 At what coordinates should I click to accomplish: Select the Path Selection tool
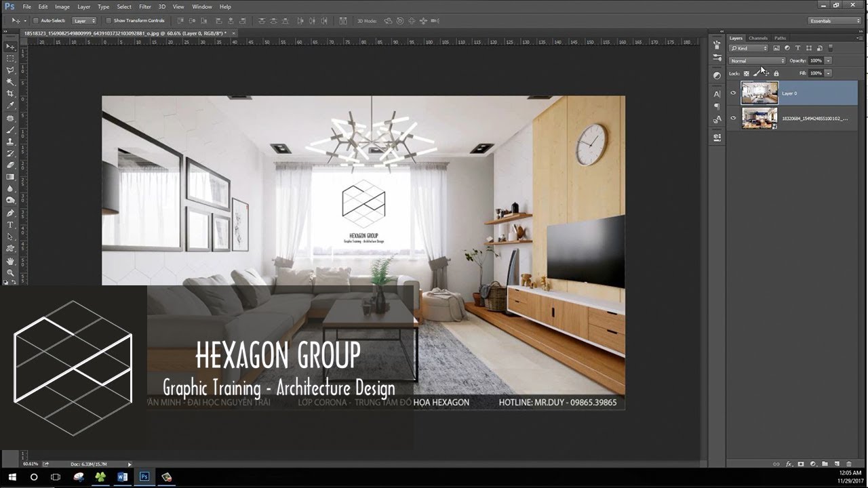(10, 237)
